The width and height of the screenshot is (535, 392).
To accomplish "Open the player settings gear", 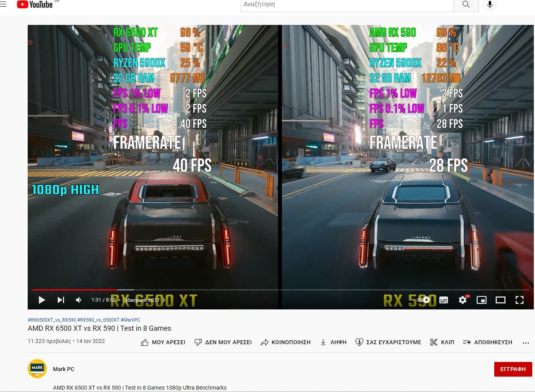I will [463, 300].
